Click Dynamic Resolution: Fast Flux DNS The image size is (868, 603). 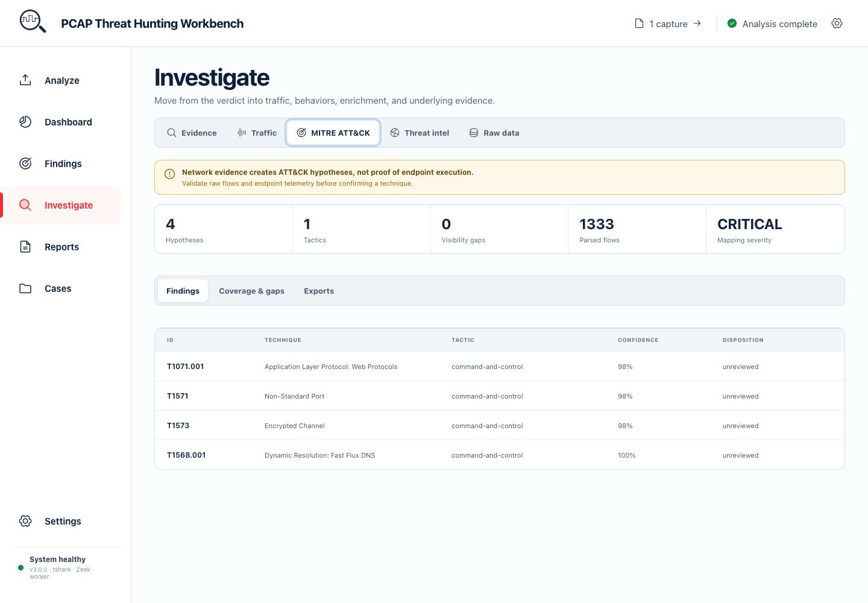[319, 455]
